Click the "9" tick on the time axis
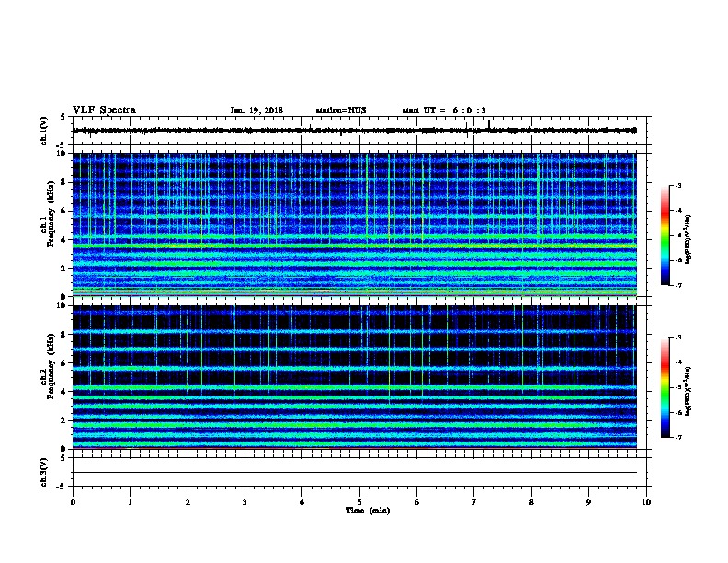 coord(588,502)
